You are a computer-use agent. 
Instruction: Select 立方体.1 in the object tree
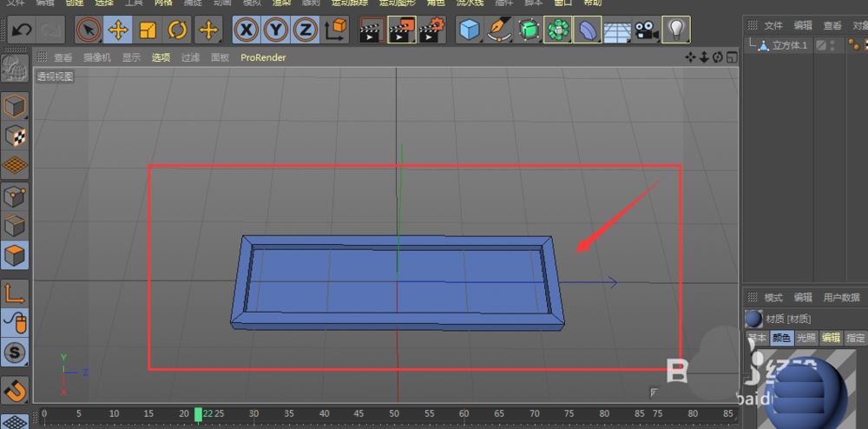(790, 45)
